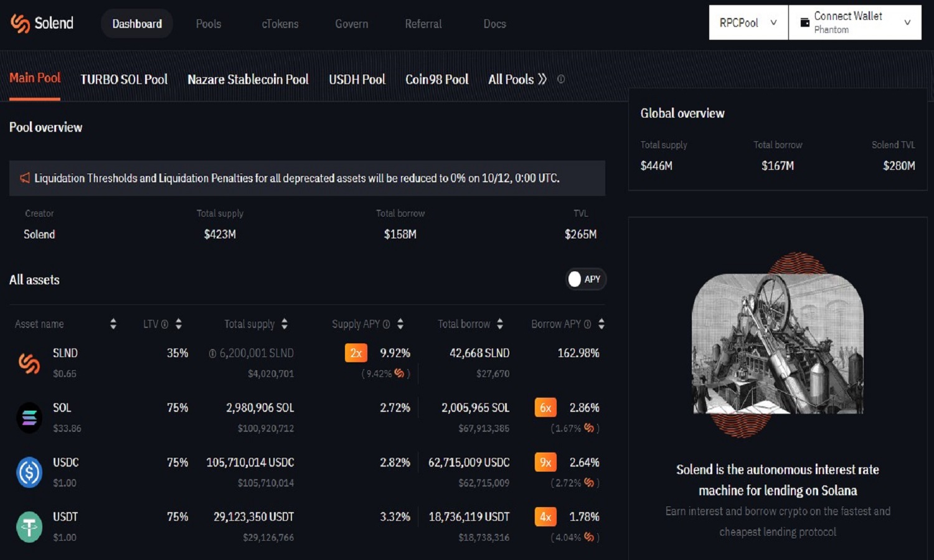Click the 9x reward badge on USDC
Screen dimensions: 934x560
pyautogui.click(x=545, y=462)
